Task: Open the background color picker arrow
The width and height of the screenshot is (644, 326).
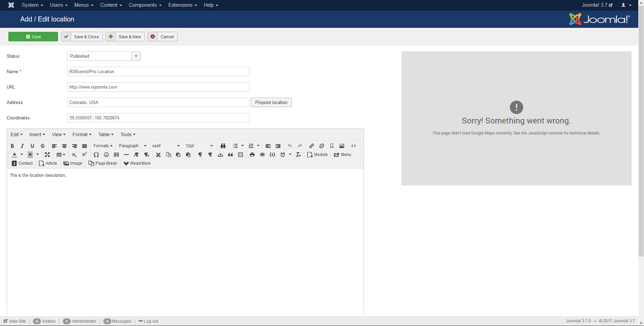Action: coord(38,155)
